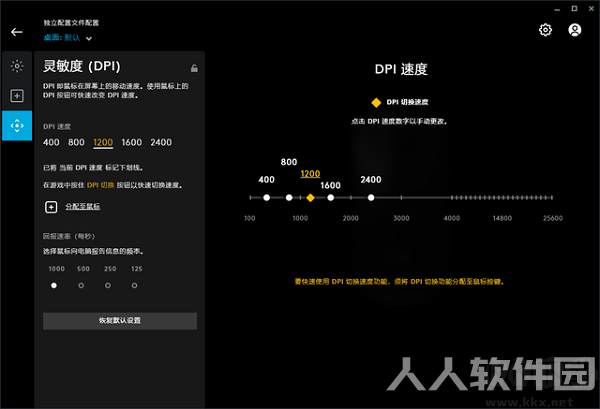Viewport: 600px width, 409px height.
Task: Click the 分配至鼠标 link
Action: click(83, 207)
